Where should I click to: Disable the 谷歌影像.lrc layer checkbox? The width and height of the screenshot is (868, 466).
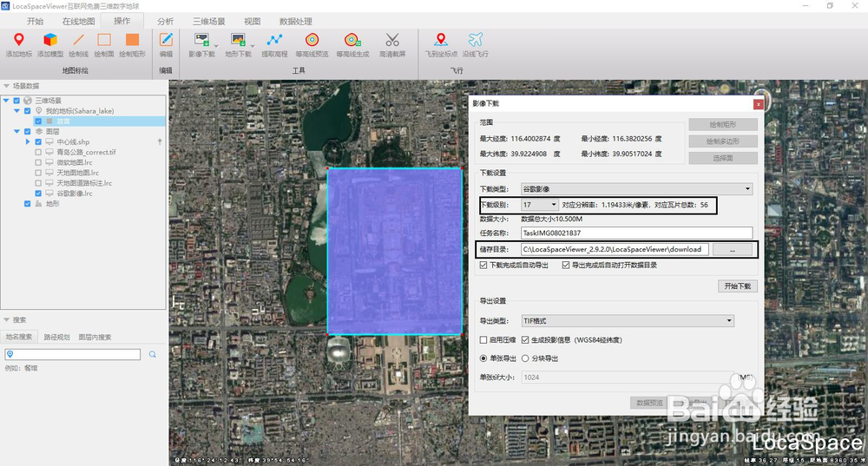pyautogui.click(x=38, y=194)
